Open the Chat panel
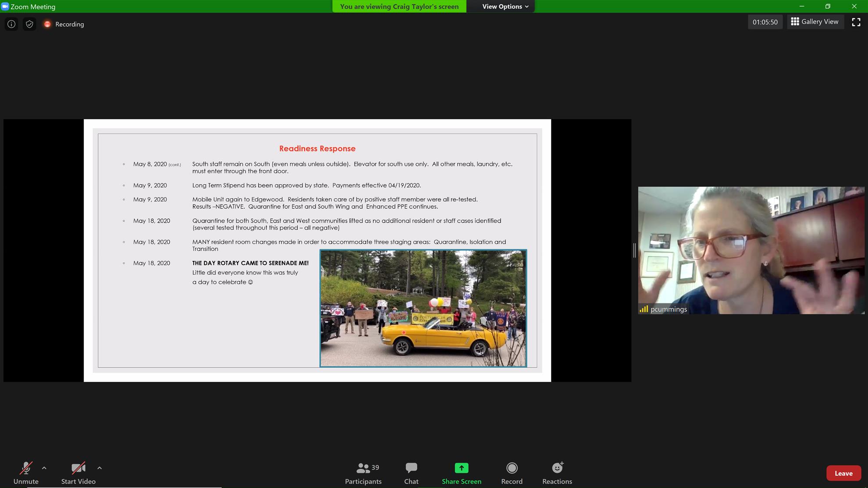This screenshot has width=868, height=488. click(411, 473)
